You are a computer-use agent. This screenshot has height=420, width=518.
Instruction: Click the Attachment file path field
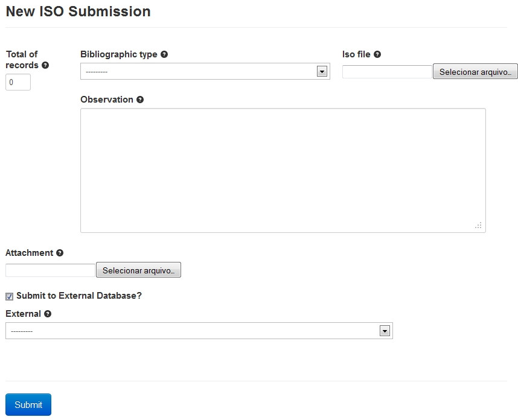pos(51,270)
